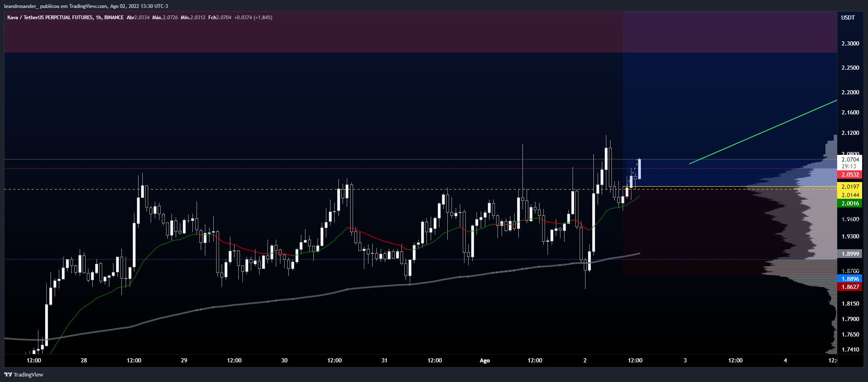Select the latest light-blue candle

[x=639, y=169]
